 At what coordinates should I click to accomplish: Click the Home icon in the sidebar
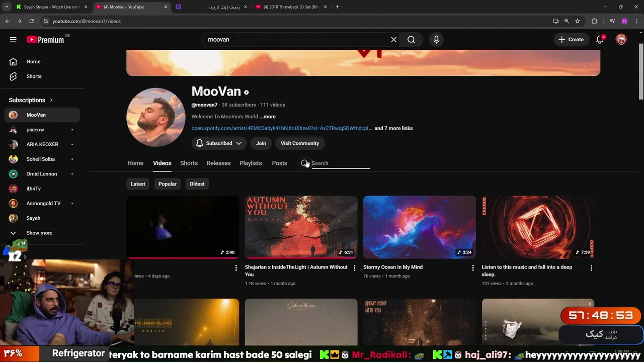pos(13,62)
